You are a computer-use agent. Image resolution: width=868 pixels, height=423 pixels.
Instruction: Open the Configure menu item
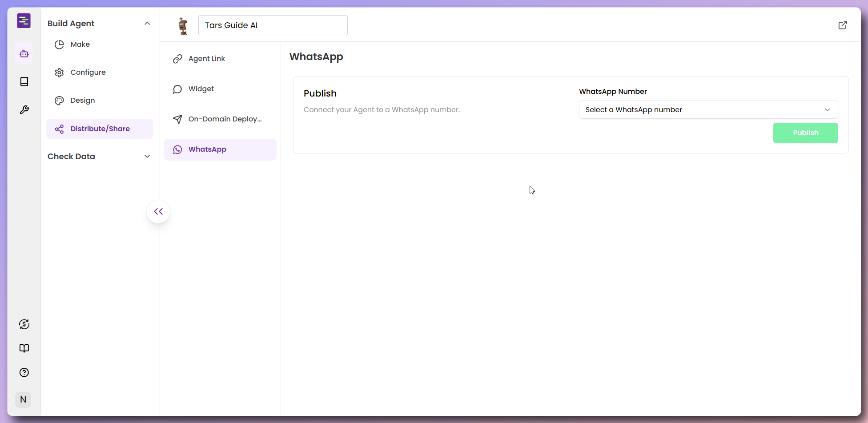click(100, 73)
